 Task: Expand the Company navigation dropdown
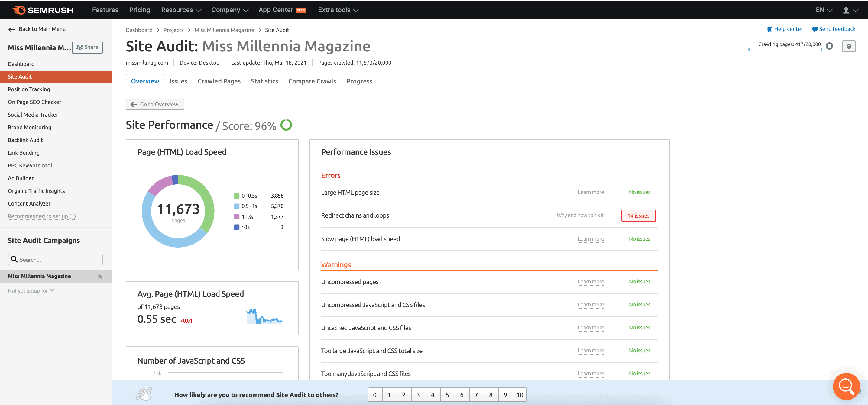click(229, 9)
